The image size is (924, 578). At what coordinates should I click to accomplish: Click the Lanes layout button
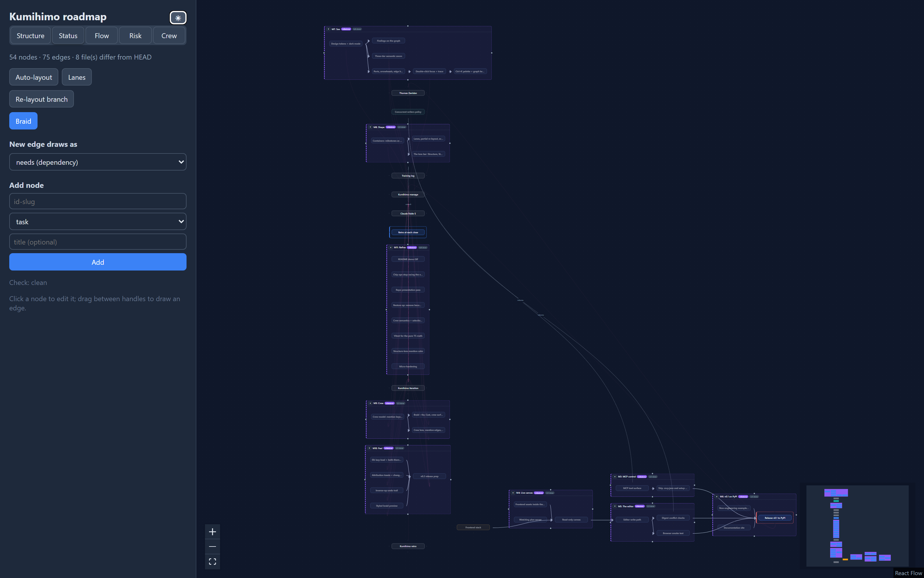77,77
